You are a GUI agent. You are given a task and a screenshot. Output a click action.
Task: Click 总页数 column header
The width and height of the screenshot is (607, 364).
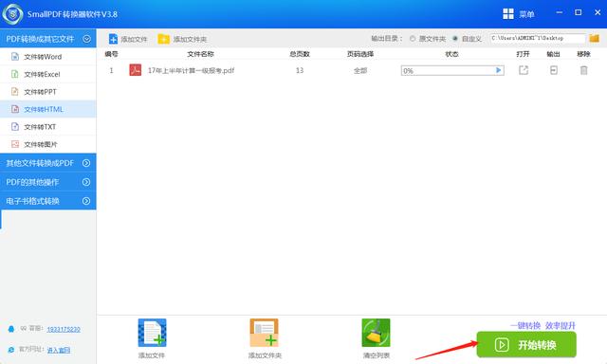(x=300, y=54)
